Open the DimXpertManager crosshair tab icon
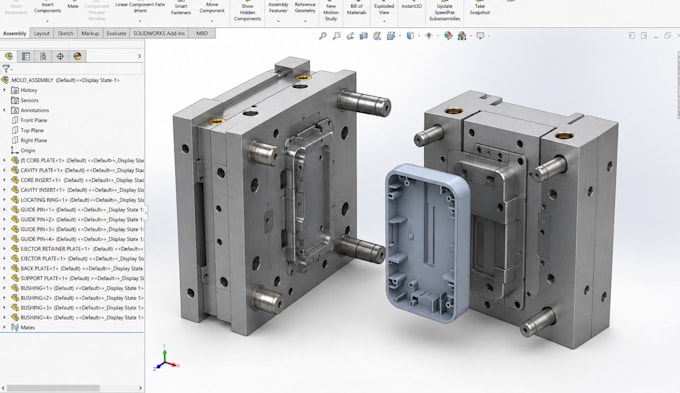Image resolution: width=680 pixels, height=393 pixels. pos(60,56)
